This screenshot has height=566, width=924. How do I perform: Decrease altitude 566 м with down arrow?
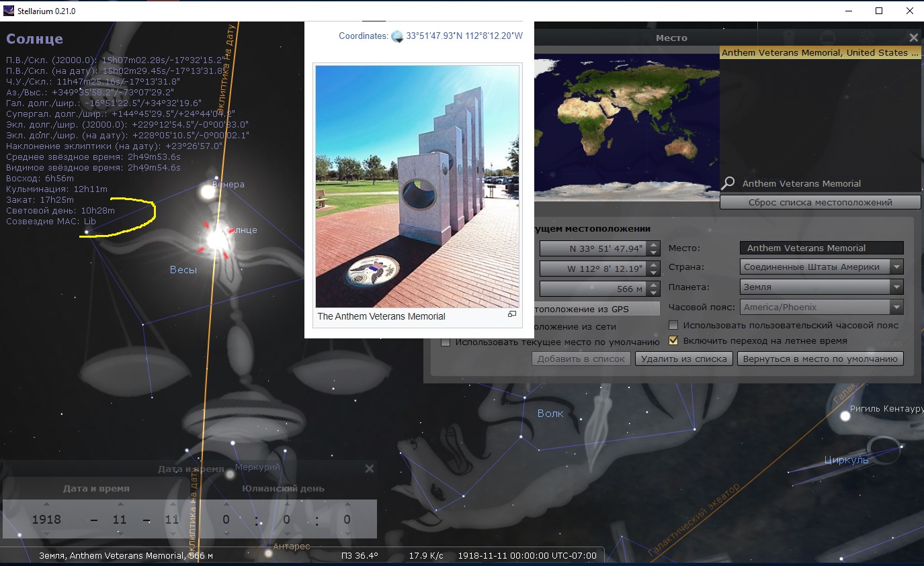655,292
